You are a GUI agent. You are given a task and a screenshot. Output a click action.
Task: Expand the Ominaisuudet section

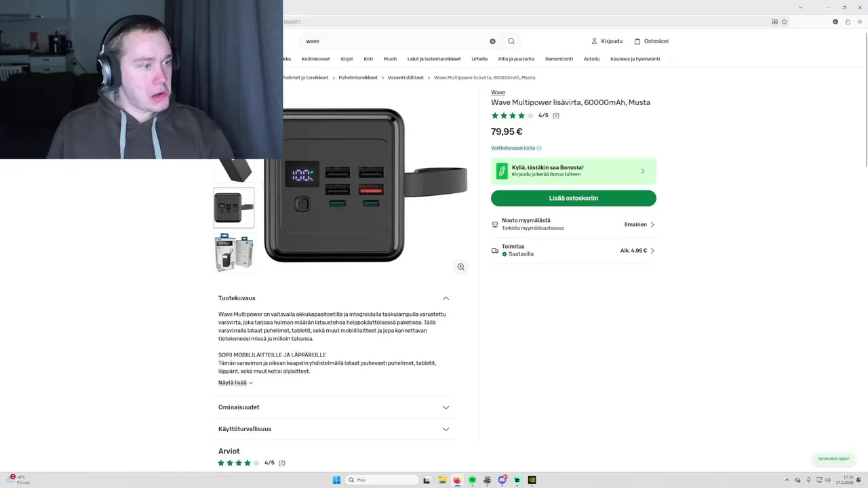tap(334, 407)
